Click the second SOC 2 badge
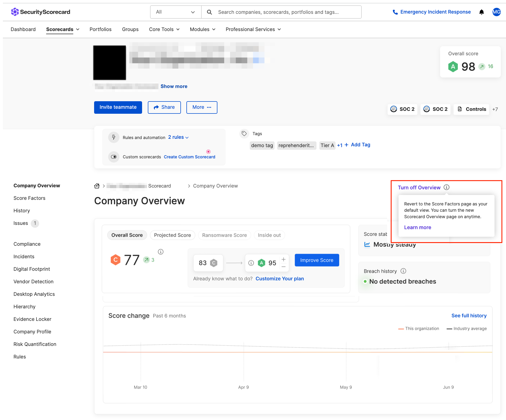This screenshot has width=506, height=420. point(435,109)
